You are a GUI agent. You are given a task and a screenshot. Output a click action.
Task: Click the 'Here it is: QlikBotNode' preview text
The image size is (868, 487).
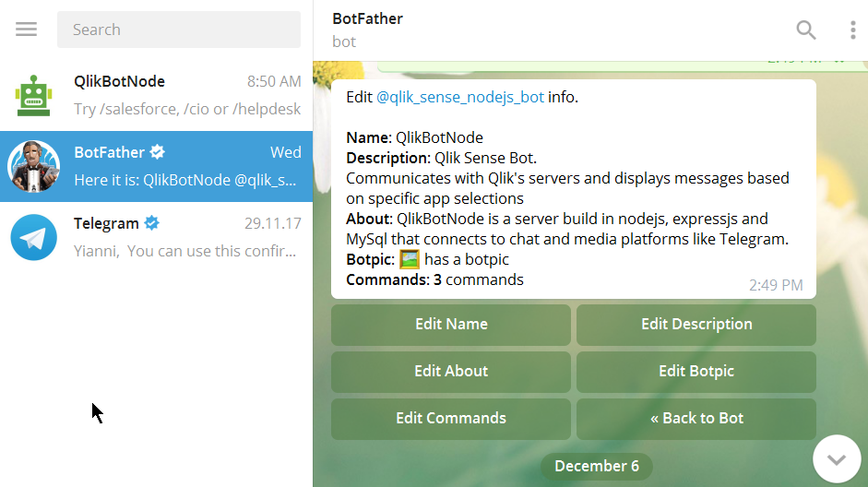coord(184,180)
